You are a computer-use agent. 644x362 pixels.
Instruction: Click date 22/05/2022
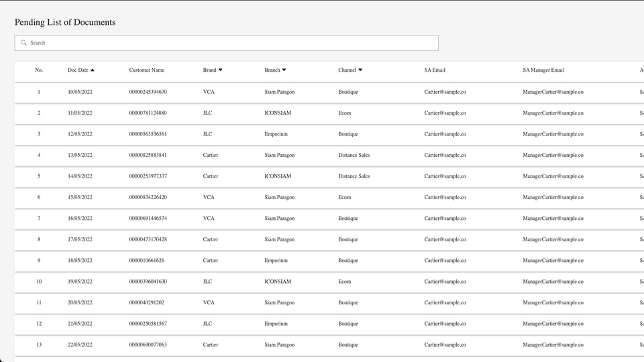(x=80, y=345)
